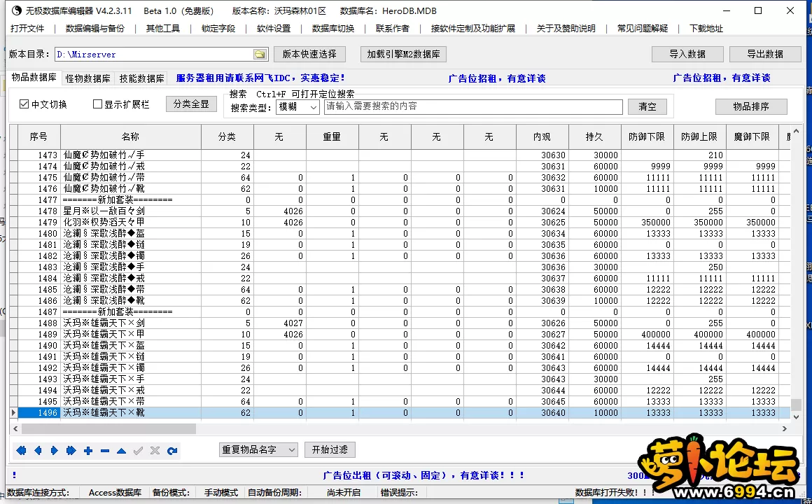Refresh data with circular arrow icon
The height and width of the screenshot is (504, 812).
172,451
